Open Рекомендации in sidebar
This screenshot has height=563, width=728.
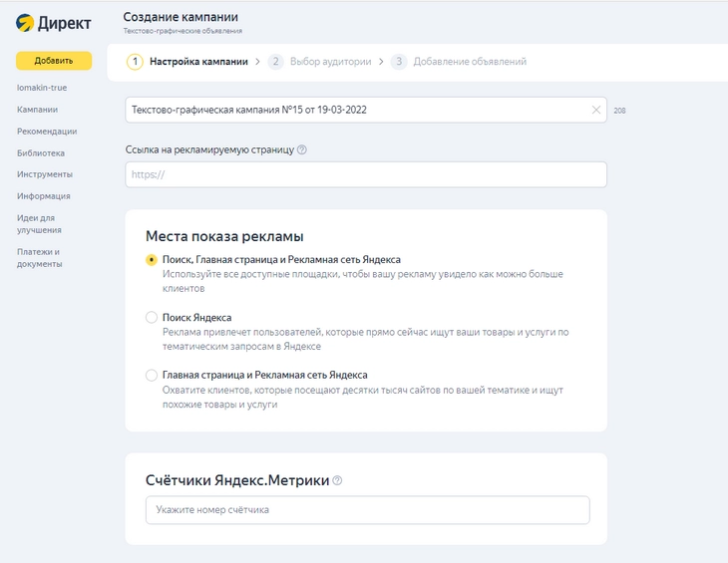click(x=47, y=132)
